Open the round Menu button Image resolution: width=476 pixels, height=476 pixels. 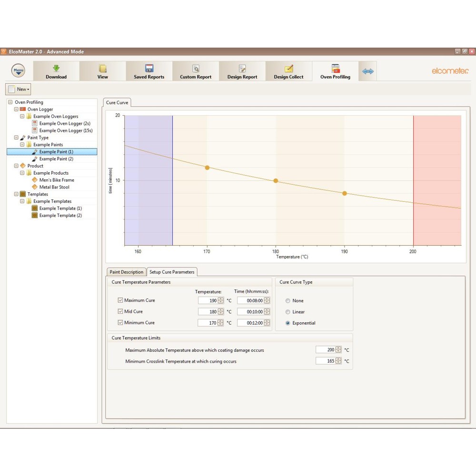18,70
